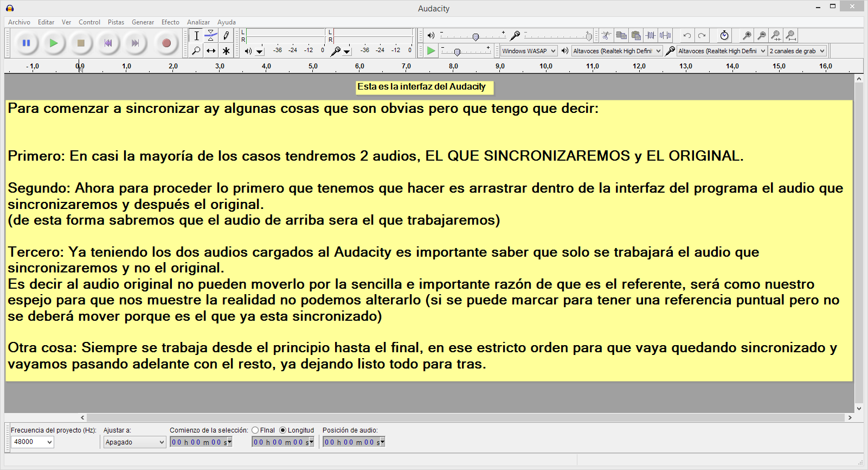Open the Efecto menu
The image size is (868, 470).
pos(170,22)
